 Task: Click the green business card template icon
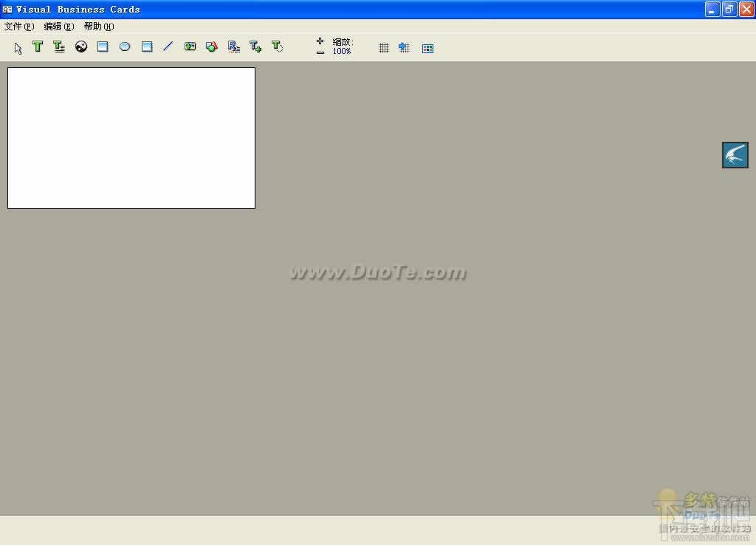pyautogui.click(x=190, y=47)
